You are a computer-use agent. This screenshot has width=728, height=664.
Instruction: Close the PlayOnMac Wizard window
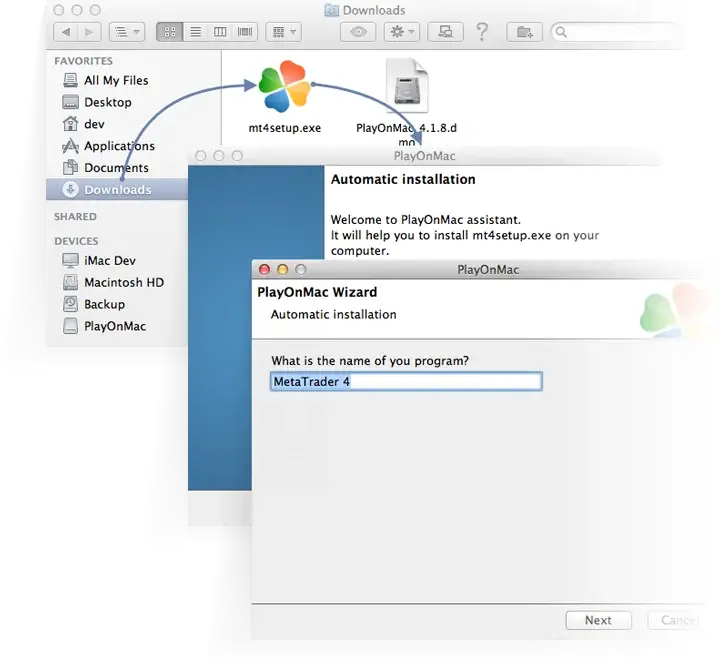pos(264,270)
